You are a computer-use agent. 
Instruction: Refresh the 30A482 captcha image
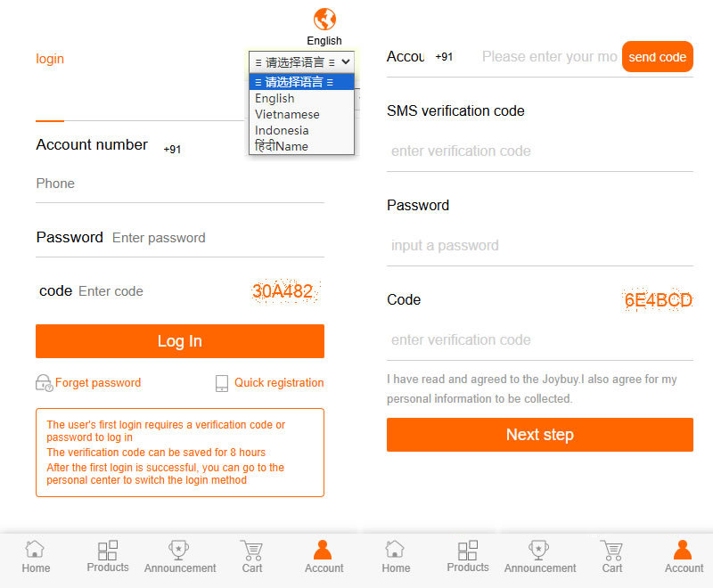285,291
